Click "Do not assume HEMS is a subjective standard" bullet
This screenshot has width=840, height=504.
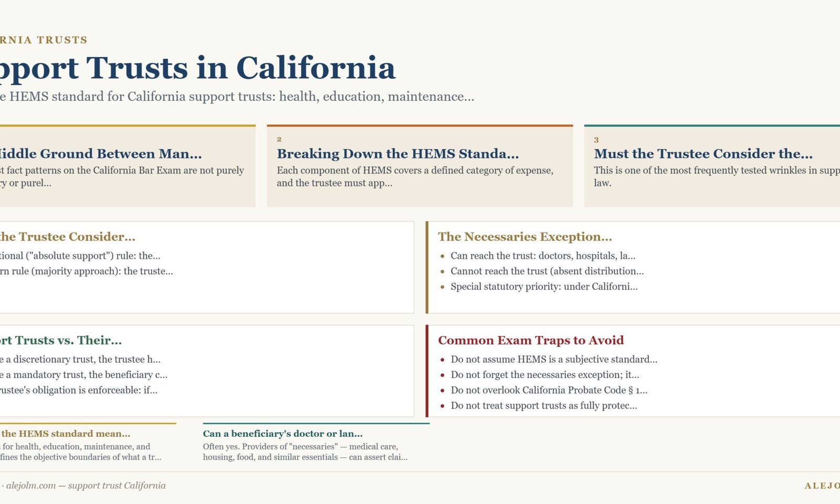pyautogui.click(x=554, y=359)
